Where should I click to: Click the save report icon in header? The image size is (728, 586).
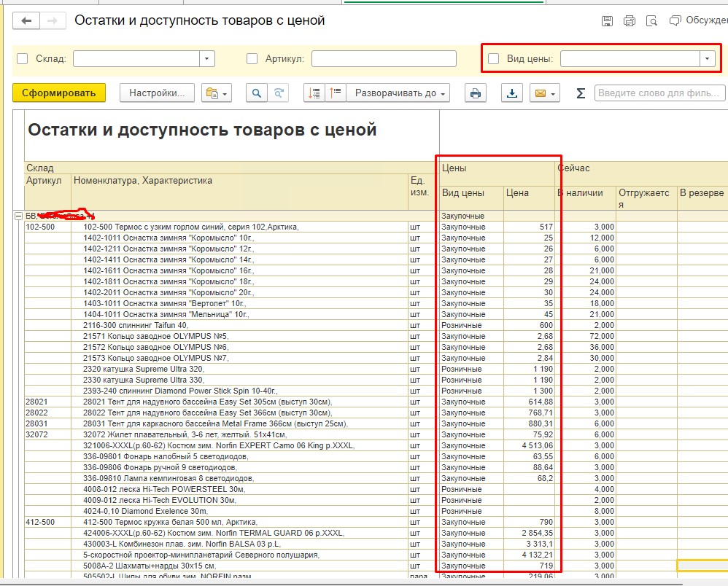click(607, 21)
